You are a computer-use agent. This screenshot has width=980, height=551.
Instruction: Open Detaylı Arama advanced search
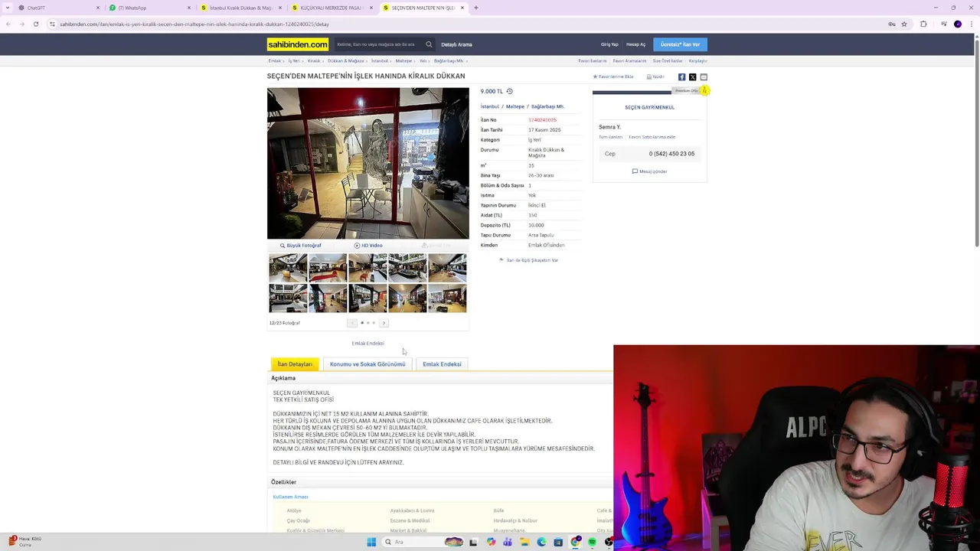point(456,44)
